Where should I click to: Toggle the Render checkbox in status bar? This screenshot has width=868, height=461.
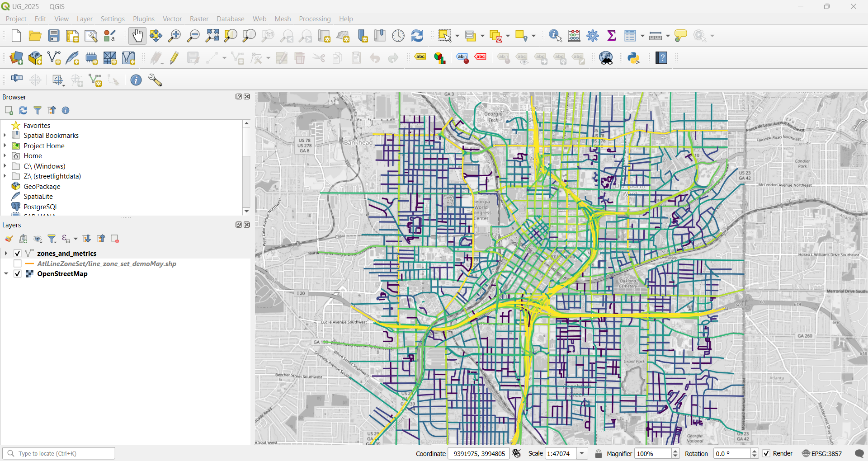point(766,453)
